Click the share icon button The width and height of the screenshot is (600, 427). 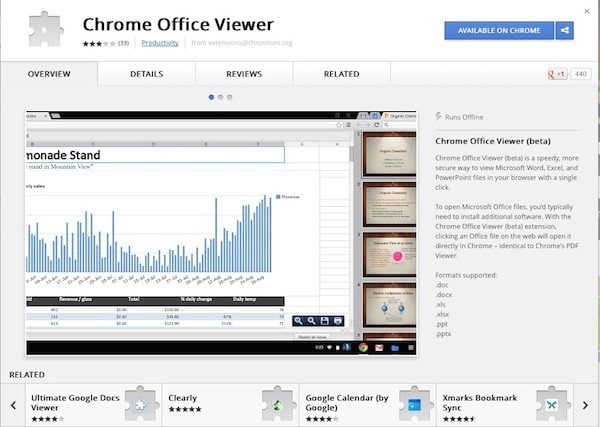565,31
